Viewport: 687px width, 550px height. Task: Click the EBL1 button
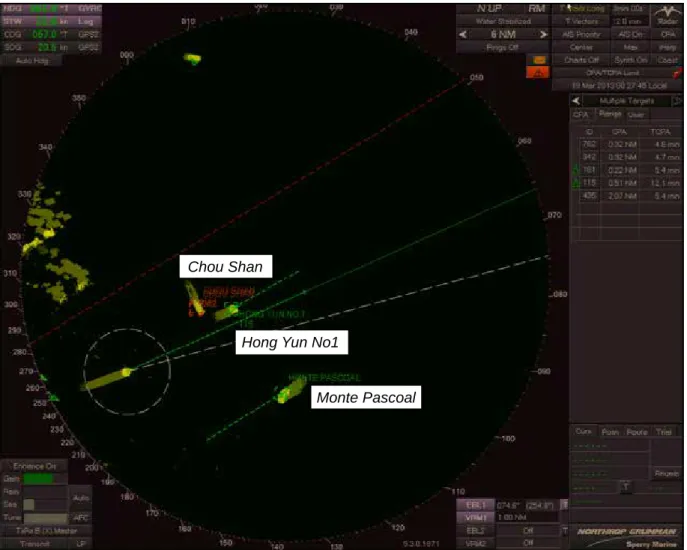coord(476,505)
